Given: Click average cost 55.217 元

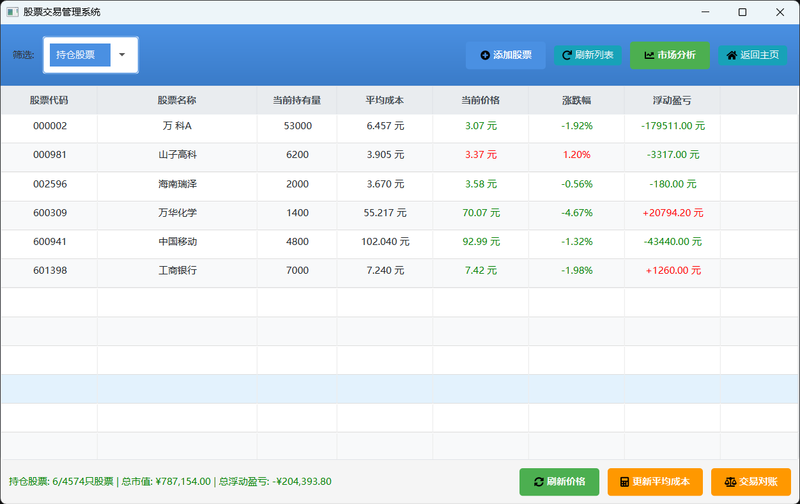Looking at the screenshot, I should point(385,213).
